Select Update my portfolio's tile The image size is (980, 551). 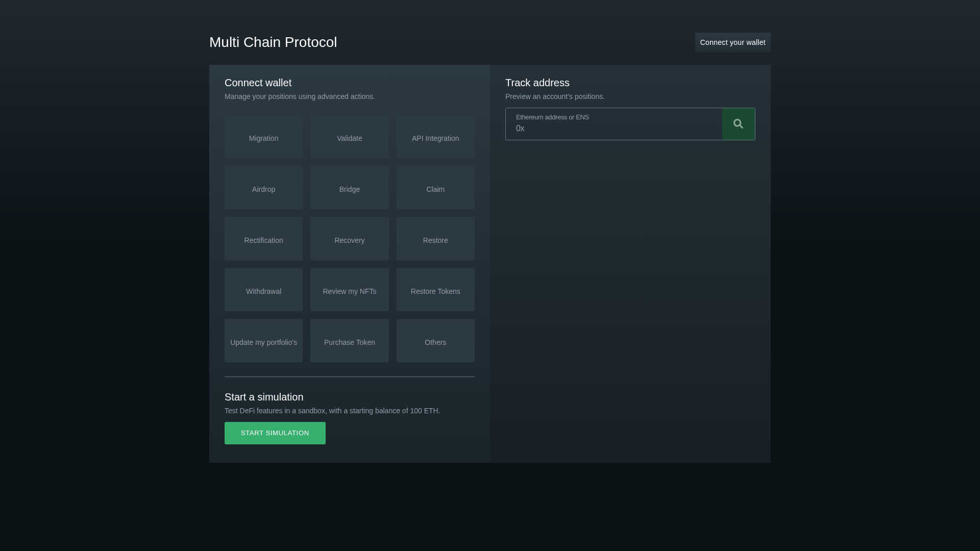[x=263, y=341]
